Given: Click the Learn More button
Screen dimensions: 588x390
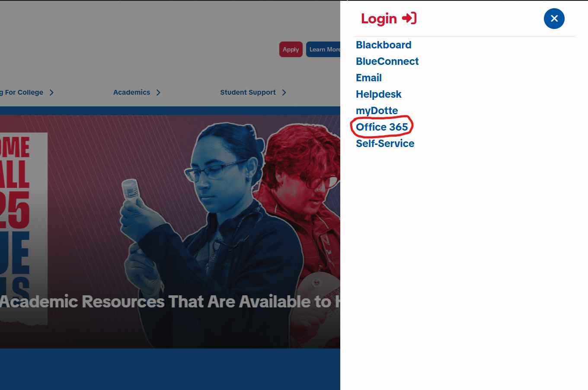Looking at the screenshot, I should coord(324,49).
